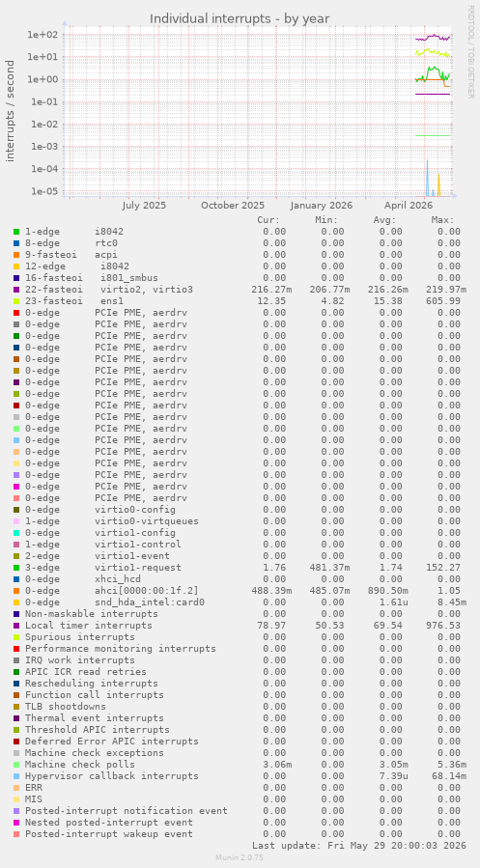Click the Last update timestamp text
480x868 pixels.
pyautogui.click(x=358, y=846)
